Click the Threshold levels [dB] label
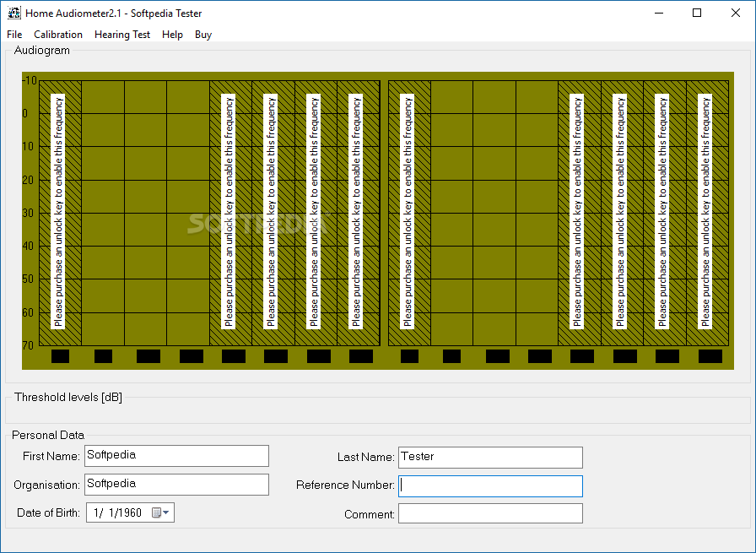 click(68, 397)
